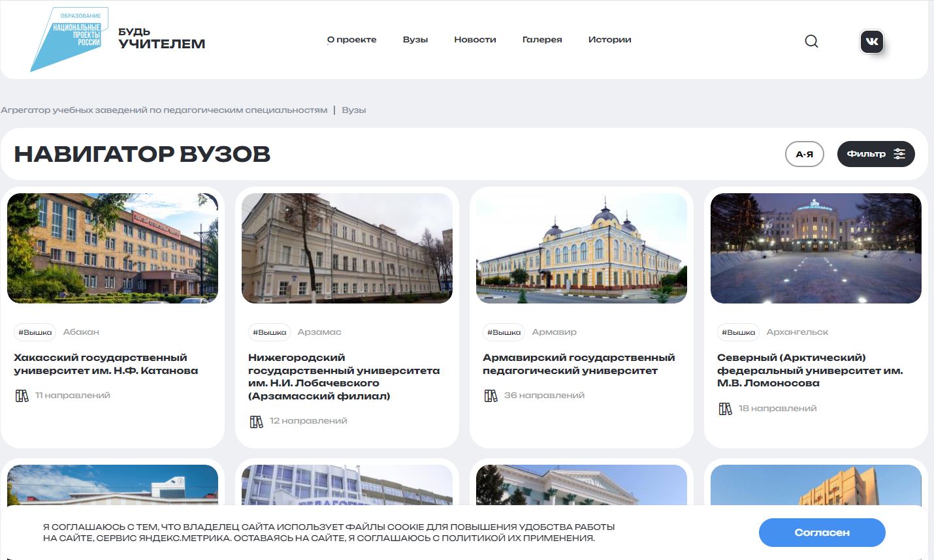Open the О проекте menu item
Screen dimensions: 934x560
click(x=352, y=40)
